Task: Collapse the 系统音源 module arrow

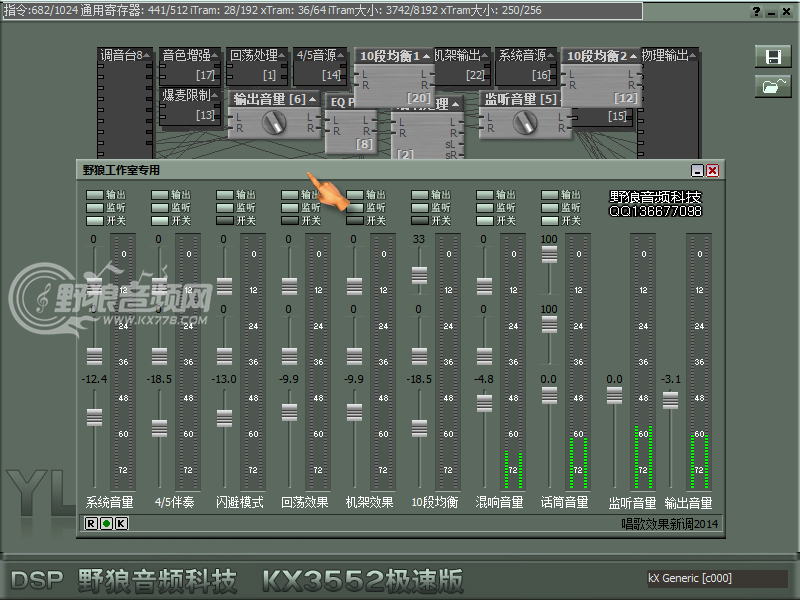Action: (551, 55)
